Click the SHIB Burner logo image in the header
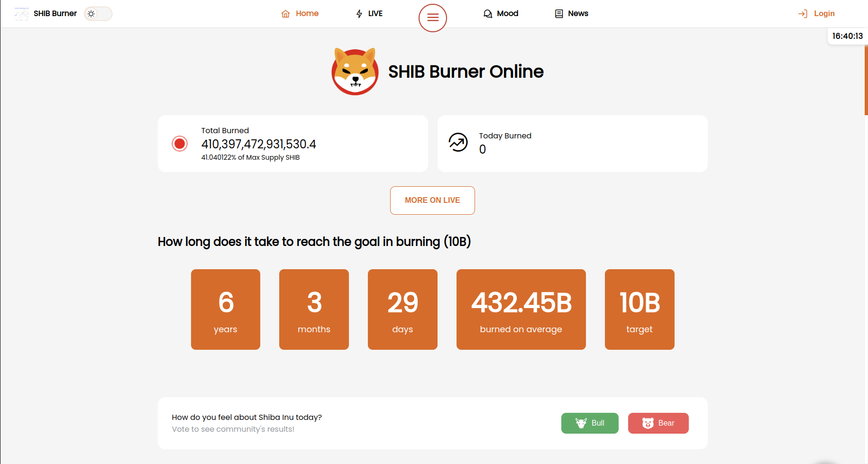Viewport: 868px width, 464px height. [21, 14]
